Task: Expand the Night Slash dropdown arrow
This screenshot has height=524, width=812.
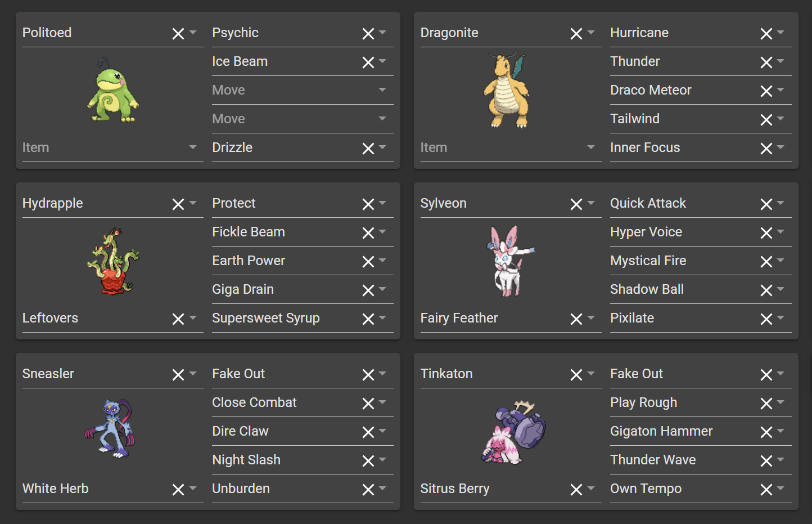Action: coord(382,459)
